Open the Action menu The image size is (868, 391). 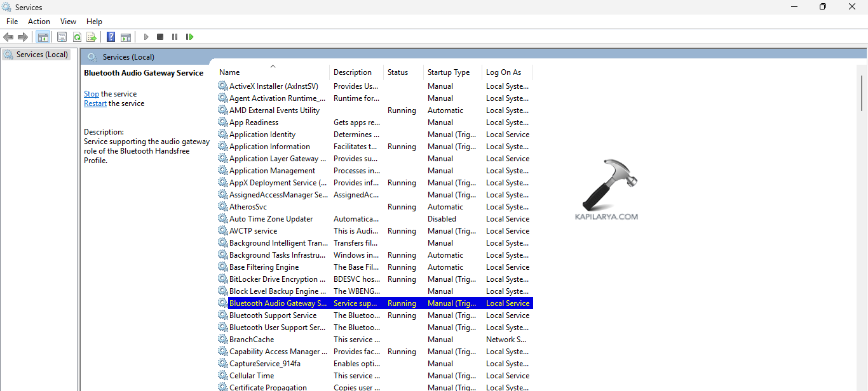(39, 21)
